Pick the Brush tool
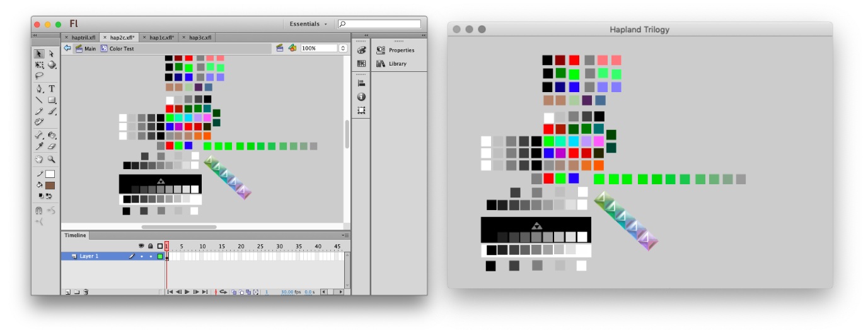Image resolution: width=868 pixels, height=330 pixels. [52, 110]
